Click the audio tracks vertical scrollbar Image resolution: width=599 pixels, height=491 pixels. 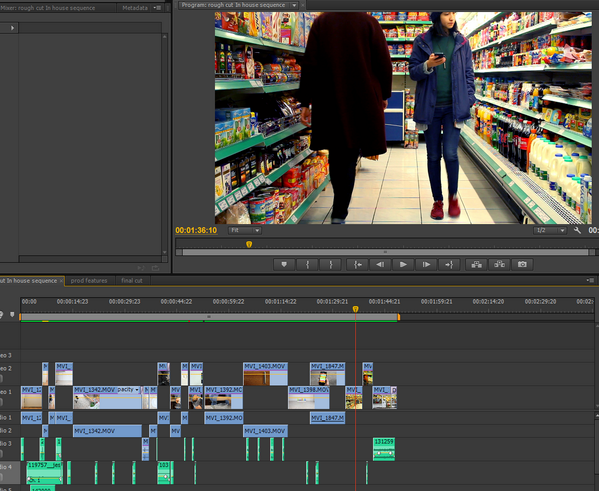point(597,451)
